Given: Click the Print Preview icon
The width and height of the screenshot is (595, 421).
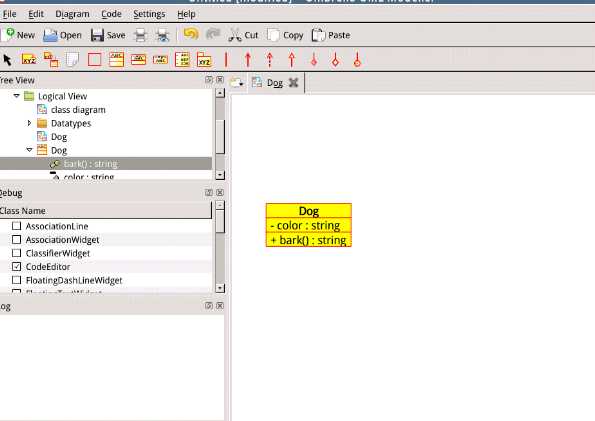Looking at the screenshot, I should [x=163, y=35].
